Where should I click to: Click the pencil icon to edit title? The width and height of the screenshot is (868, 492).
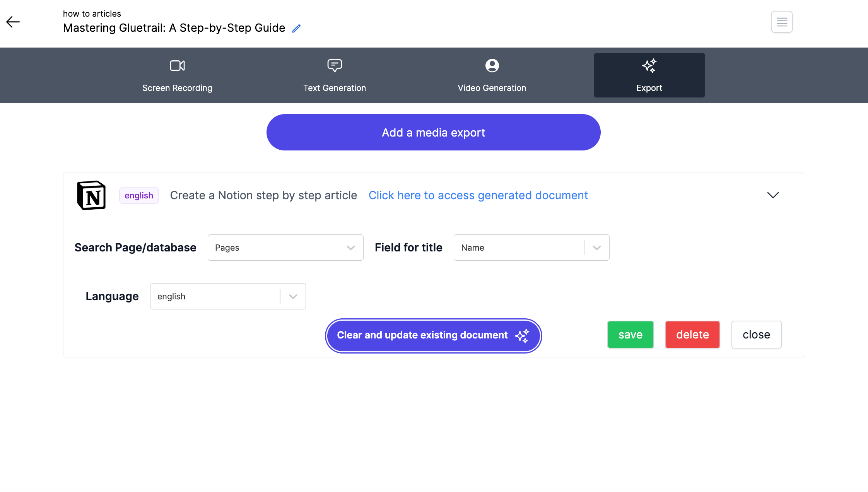pos(296,29)
